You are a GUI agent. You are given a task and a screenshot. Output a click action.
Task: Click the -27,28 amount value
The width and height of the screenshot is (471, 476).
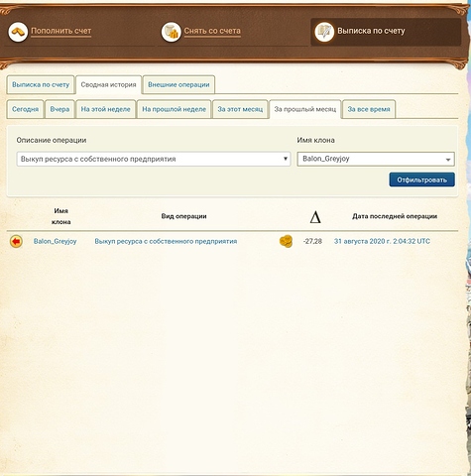(x=312, y=241)
